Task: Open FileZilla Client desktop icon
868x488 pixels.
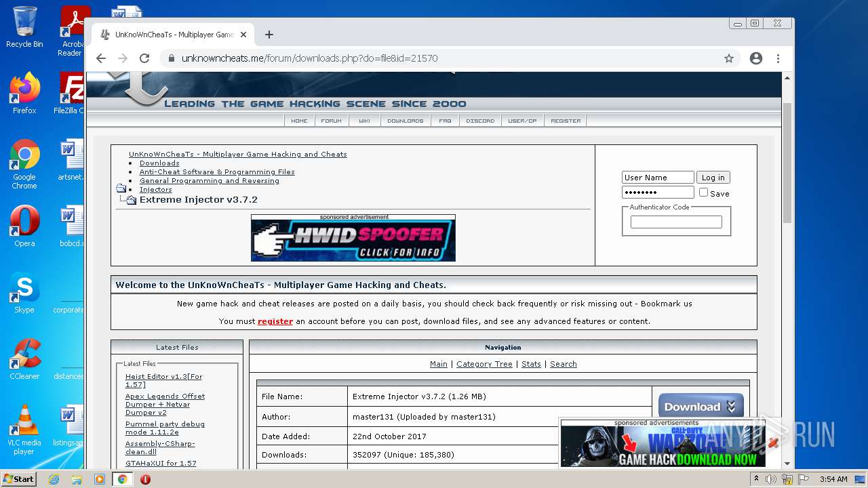Action: point(71,94)
